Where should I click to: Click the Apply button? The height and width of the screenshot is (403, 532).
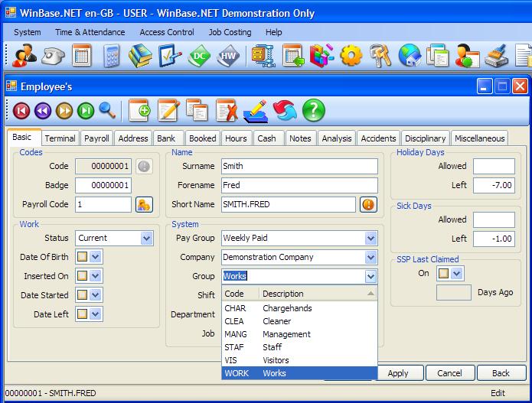[x=398, y=373]
